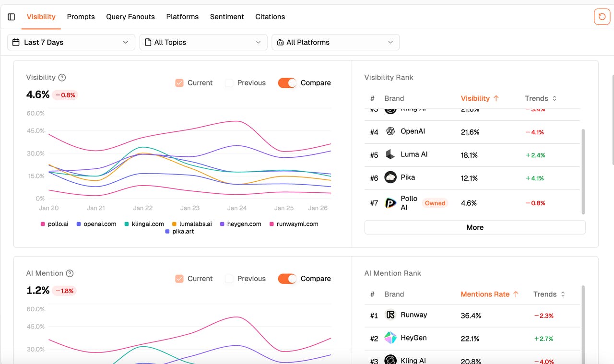Viewport: 614px width, 364px height.
Task: Toggle the sidebar panel icon
Action: coord(12,17)
